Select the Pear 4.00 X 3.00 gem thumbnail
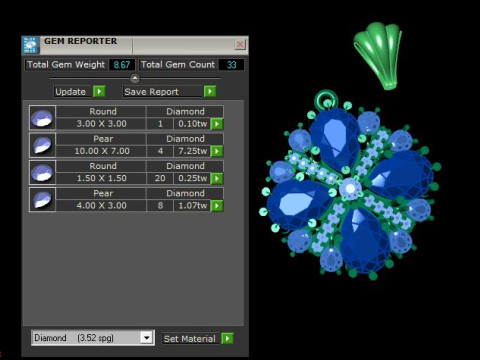 pyautogui.click(x=42, y=199)
